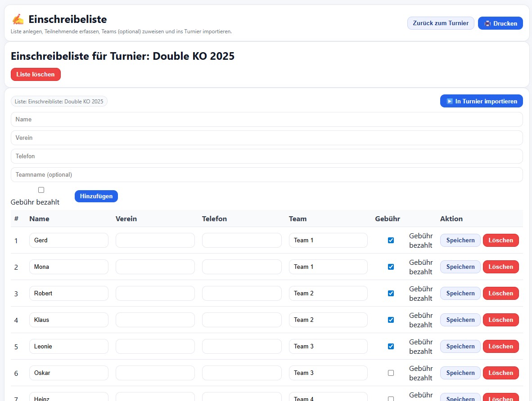The image size is (532, 401).
Task: Select the Telefon entry field at top
Action: [x=266, y=156]
